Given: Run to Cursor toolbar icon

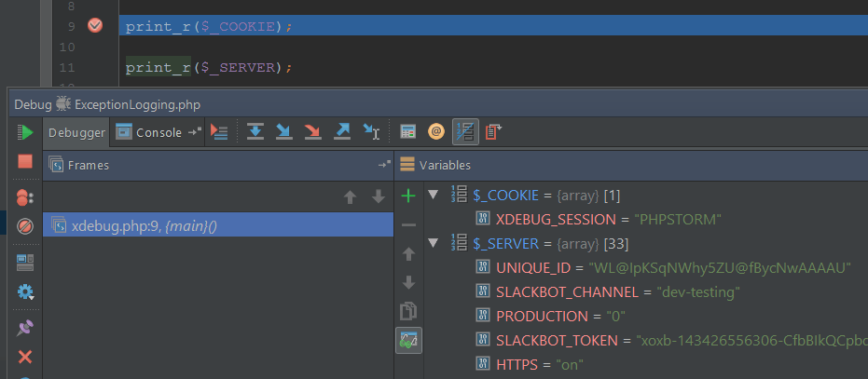Looking at the screenshot, I should [x=371, y=131].
